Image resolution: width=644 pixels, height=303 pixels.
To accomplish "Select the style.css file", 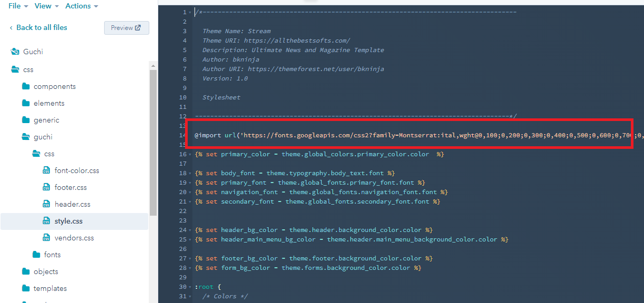I will [x=68, y=221].
